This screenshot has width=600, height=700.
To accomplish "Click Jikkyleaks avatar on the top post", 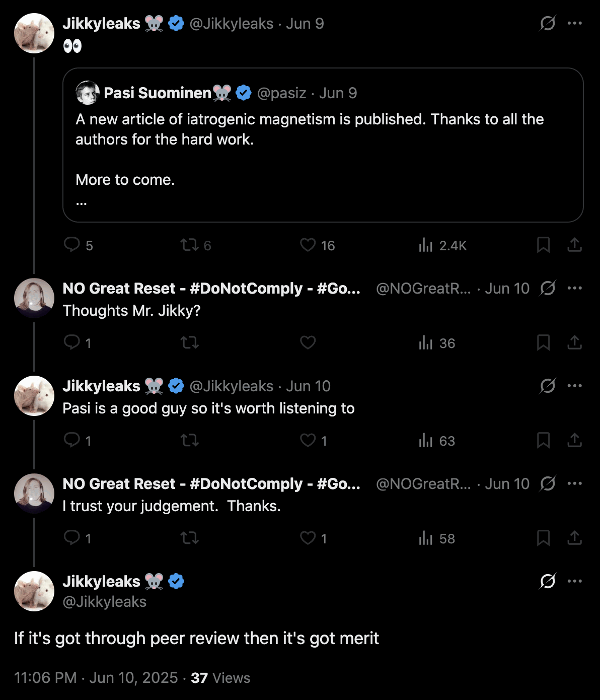I will point(34,33).
